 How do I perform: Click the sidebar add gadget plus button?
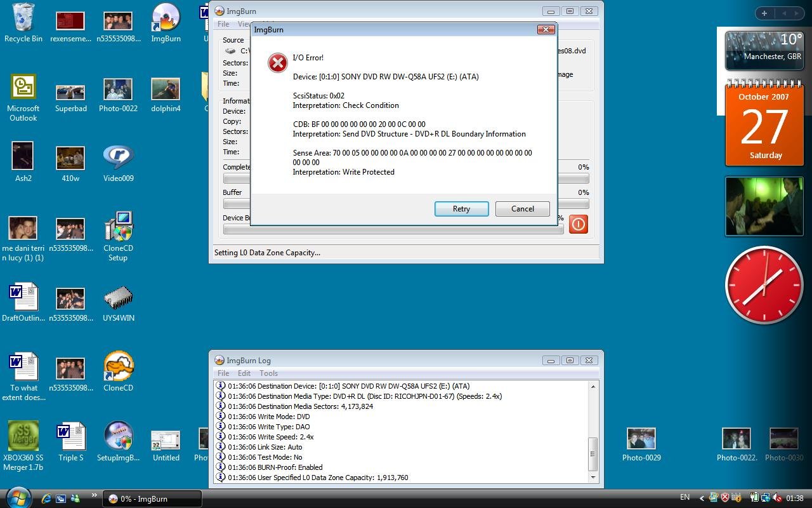[764, 13]
